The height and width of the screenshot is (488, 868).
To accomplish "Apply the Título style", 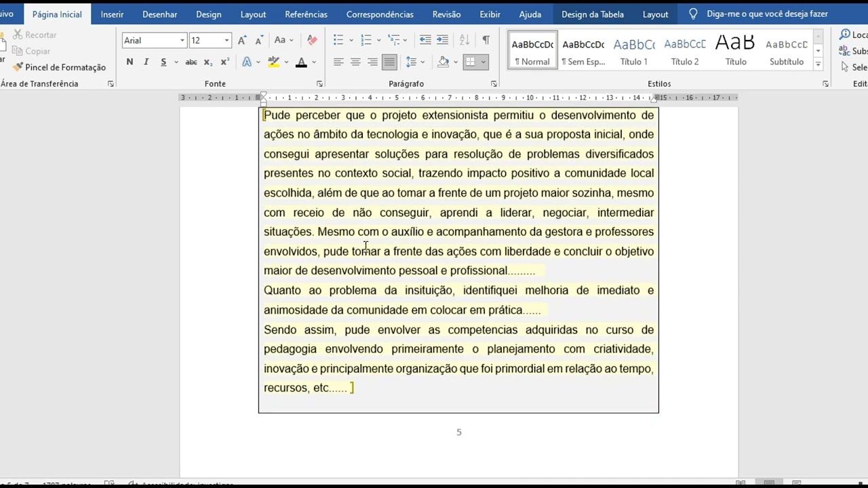I will 736,50.
